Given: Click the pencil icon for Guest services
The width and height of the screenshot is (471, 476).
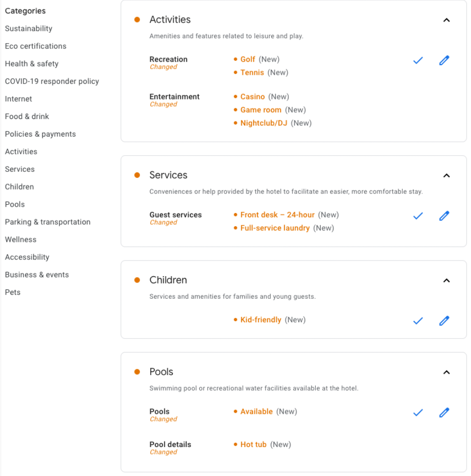Looking at the screenshot, I should (x=444, y=216).
